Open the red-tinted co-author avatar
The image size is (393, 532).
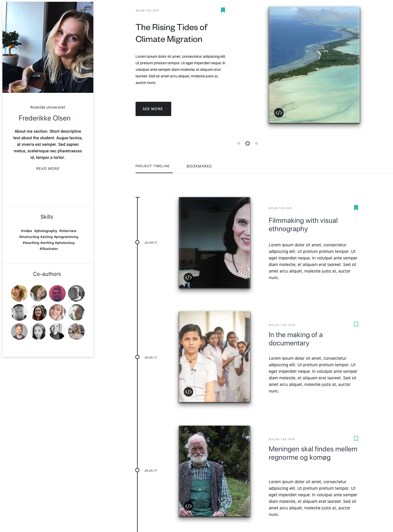click(57, 293)
